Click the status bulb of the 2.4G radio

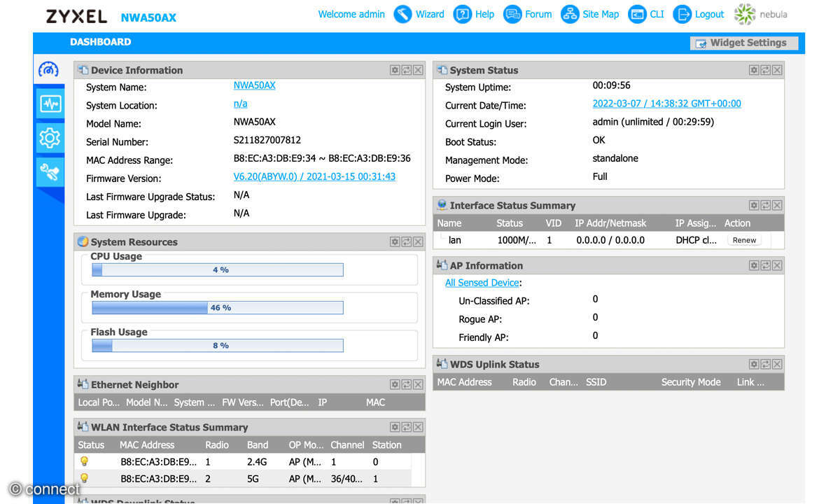click(x=84, y=461)
